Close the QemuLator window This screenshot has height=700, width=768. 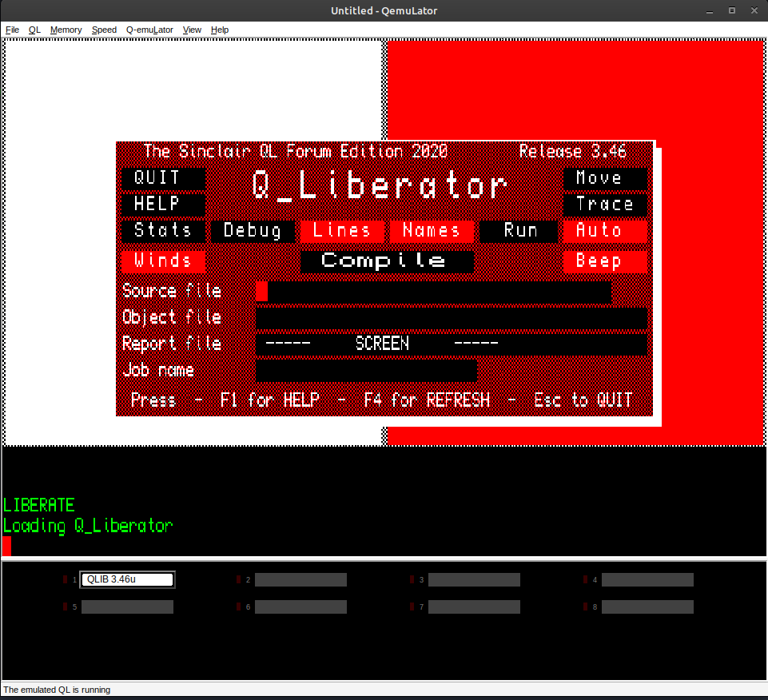(x=754, y=10)
